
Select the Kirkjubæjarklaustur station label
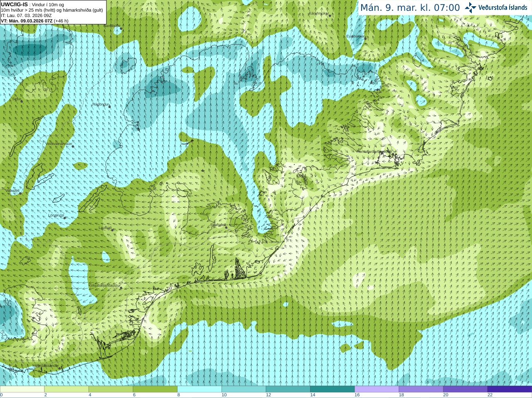(104, 285)
